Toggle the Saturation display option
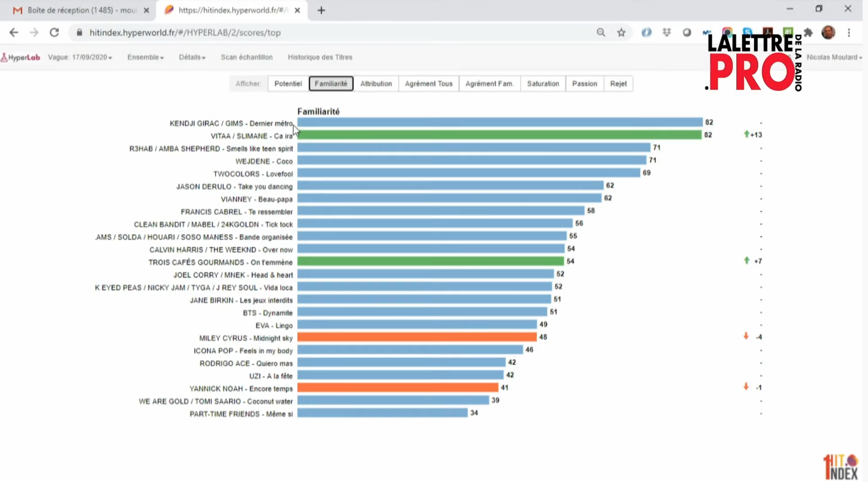The height and width of the screenshot is (482, 868). 543,83
